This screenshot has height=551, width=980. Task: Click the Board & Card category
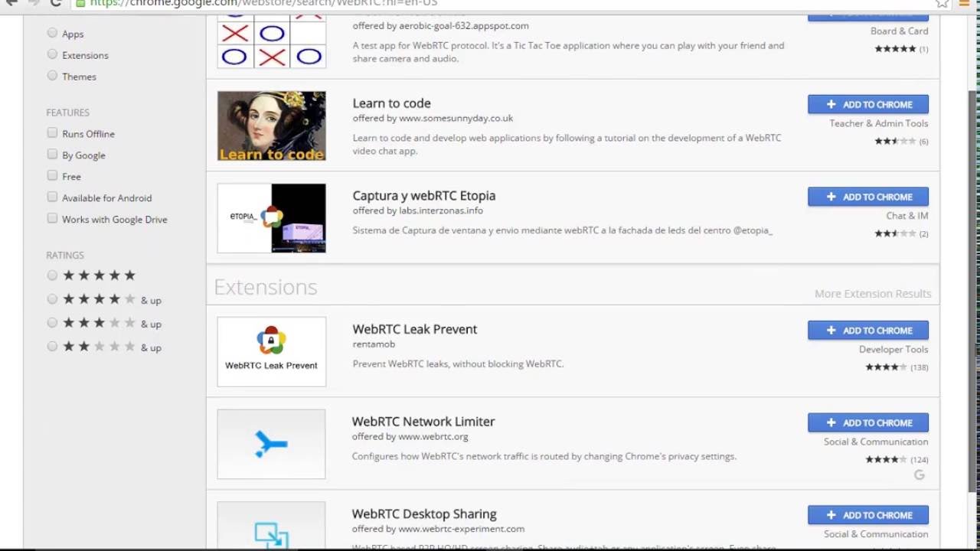(x=899, y=31)
